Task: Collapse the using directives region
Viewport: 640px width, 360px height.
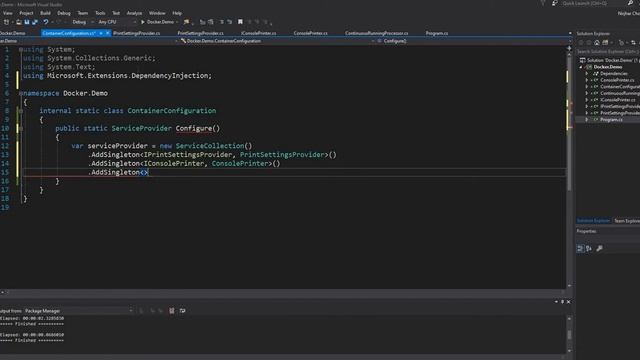Action: pyautogui.click(x=20, y=49)
